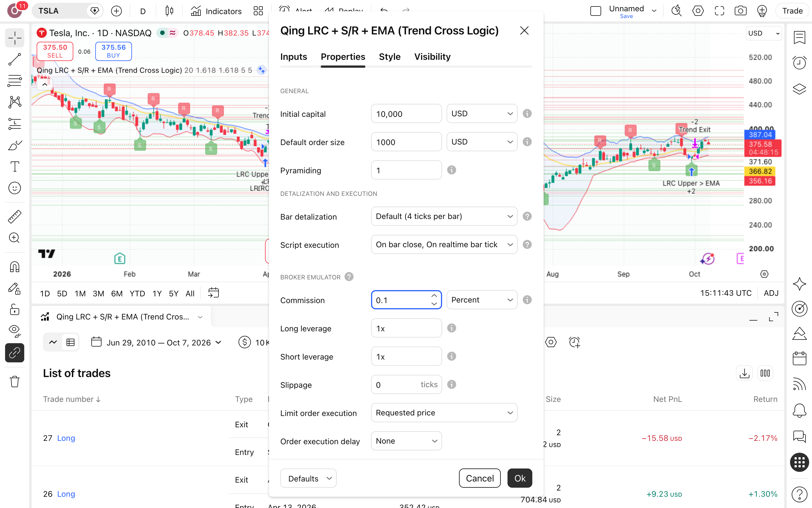Select the trend line drawing tool

coord(14,59)
